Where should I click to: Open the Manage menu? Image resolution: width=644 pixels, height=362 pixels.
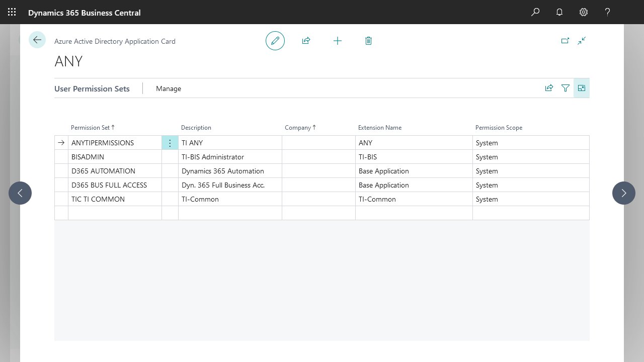point(169,88)
